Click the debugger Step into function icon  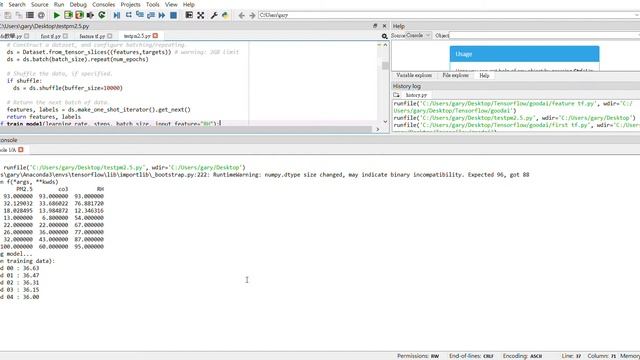[140, 15]
